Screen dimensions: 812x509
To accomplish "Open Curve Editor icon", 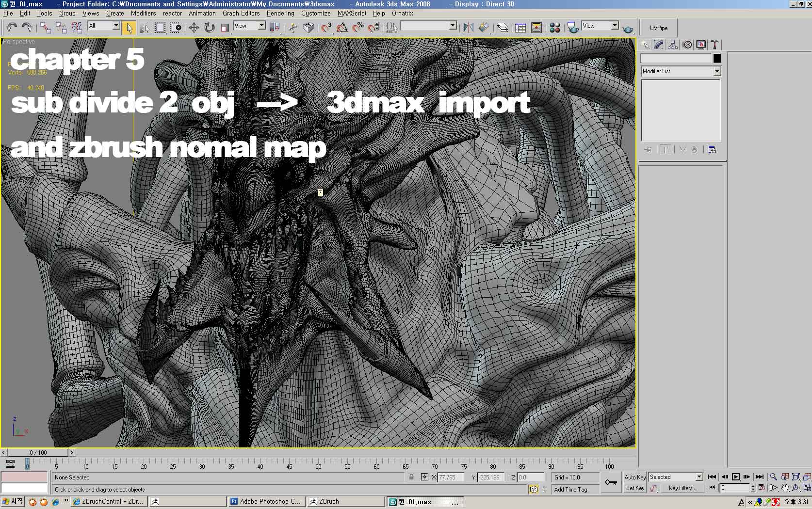I will click(520, 28).
